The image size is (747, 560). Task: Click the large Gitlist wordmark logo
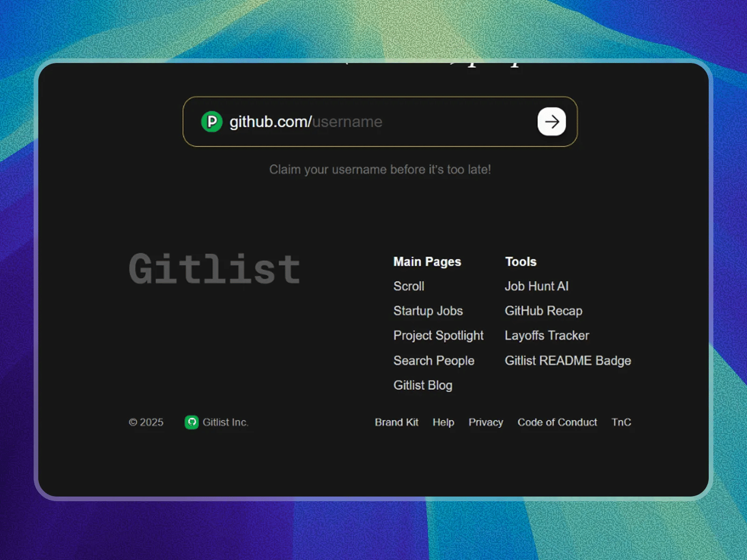coord(214,269)
